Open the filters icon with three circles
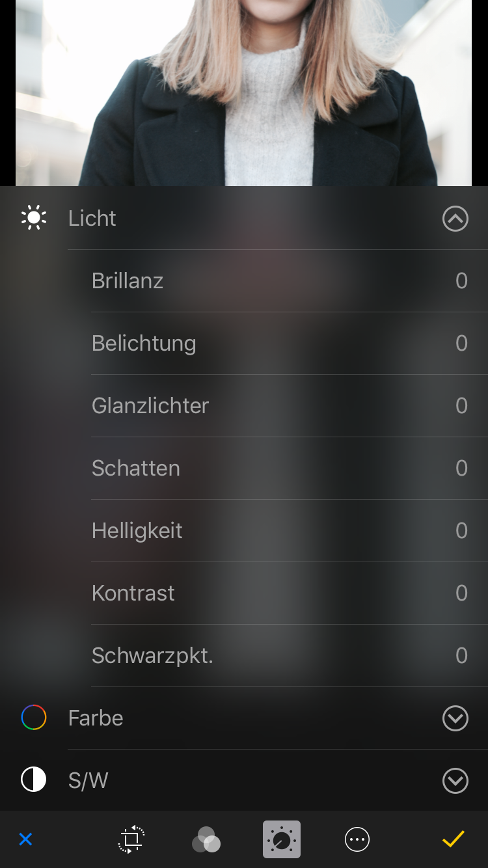This screenshot has height=868, width=488. [x=206, y=839]
